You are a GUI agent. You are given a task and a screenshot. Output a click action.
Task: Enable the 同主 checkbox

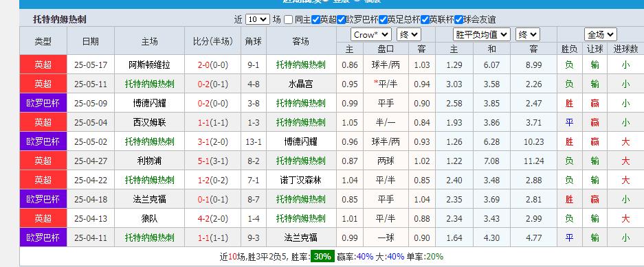[288, 19]
